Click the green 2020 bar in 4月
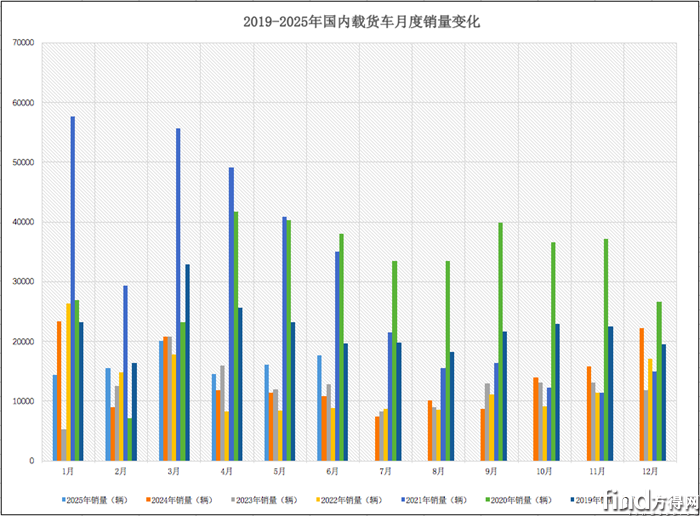700x516 pixels. (x=236, y=336)
